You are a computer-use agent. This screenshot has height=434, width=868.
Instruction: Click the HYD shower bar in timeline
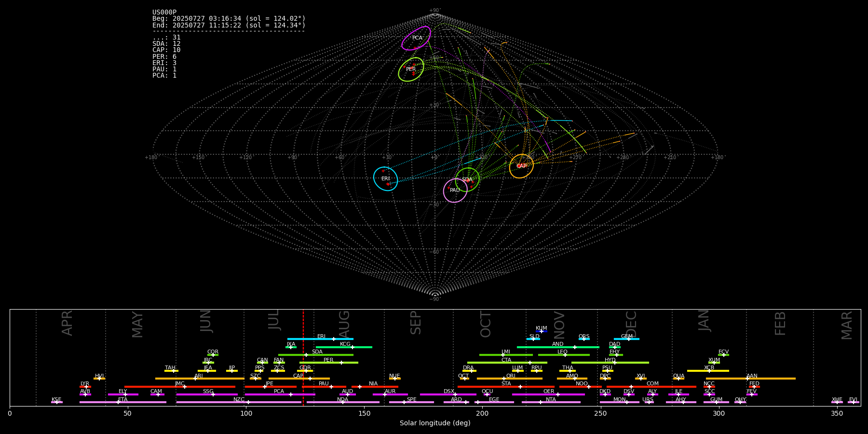tap(610, 363)
